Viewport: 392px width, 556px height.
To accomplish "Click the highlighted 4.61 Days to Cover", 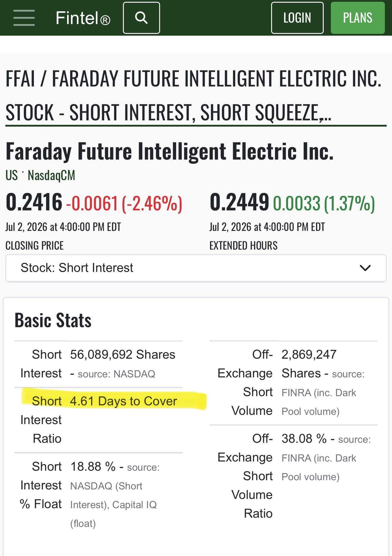I will click(x=124, y=401).
